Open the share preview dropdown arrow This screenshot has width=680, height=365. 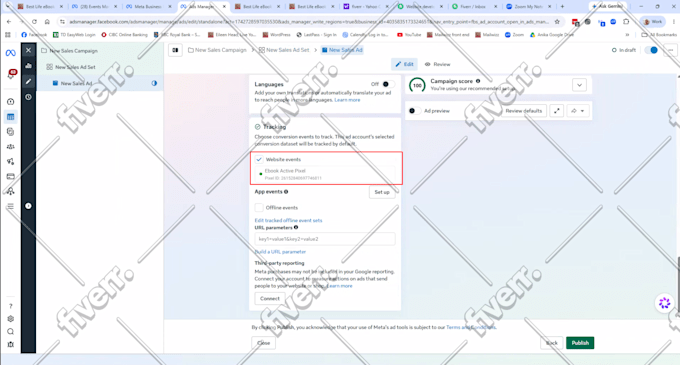(578, 111)
